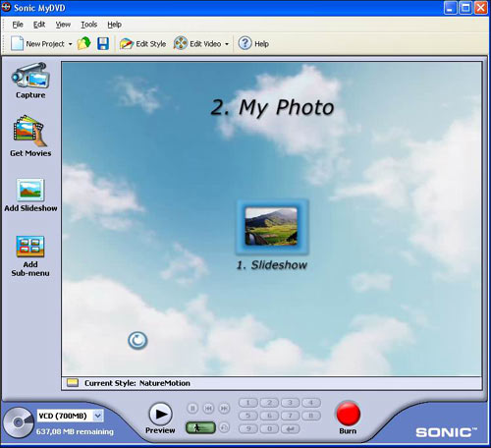Click the next chapter control

(x=224, y=409)
